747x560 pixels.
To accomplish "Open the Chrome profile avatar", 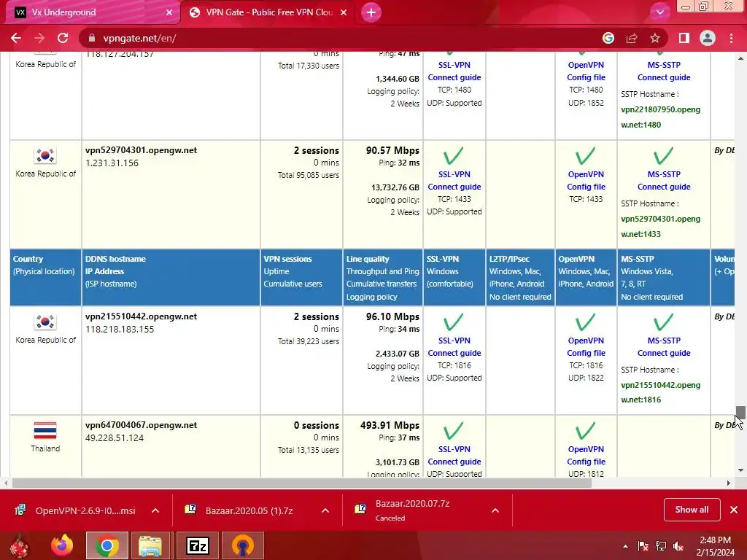I will coord(708,38).
